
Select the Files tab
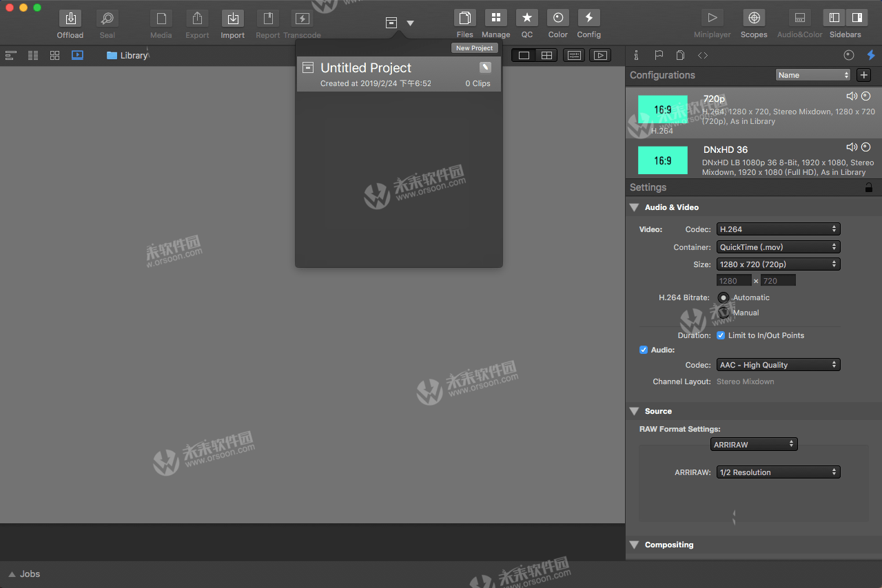(x=464, y=19)
